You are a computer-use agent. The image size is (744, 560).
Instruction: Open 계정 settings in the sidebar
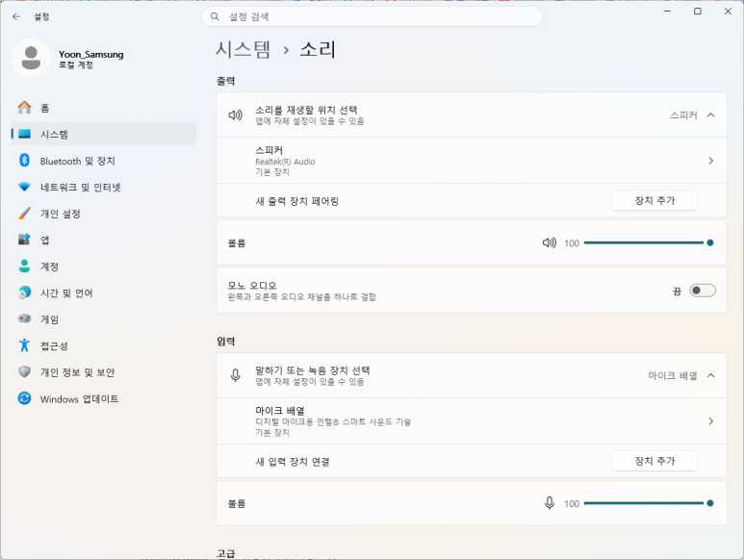click(x=104, y=267)
